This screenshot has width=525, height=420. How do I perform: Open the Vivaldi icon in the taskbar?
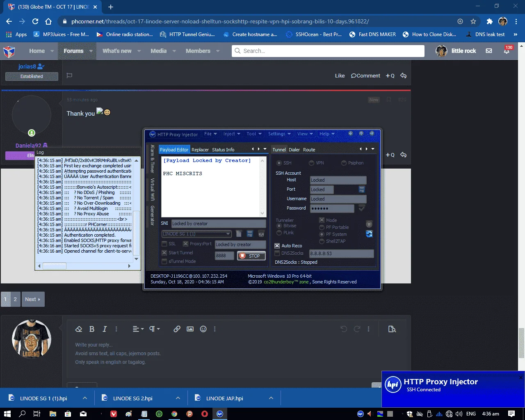tap(114, 414)
